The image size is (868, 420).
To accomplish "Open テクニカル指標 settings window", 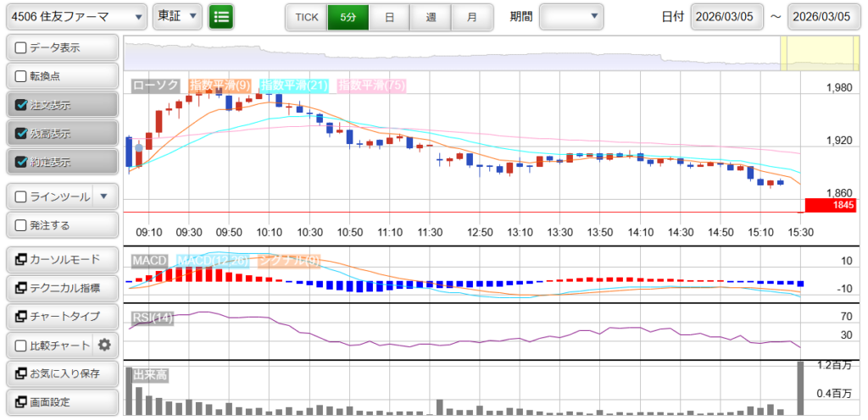I will point(61,288).
